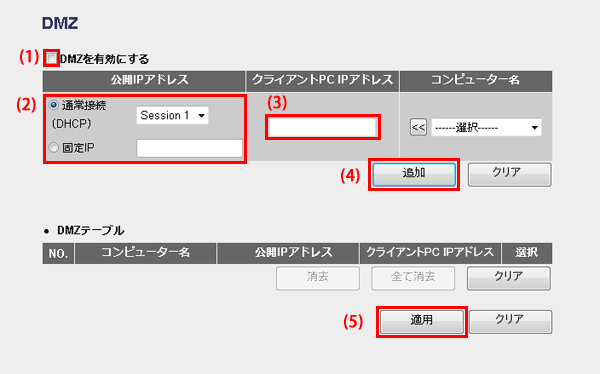Viewport: 600px width, 374px height.
Task: Click クリア next to the 適用 button
Action: 510,322
